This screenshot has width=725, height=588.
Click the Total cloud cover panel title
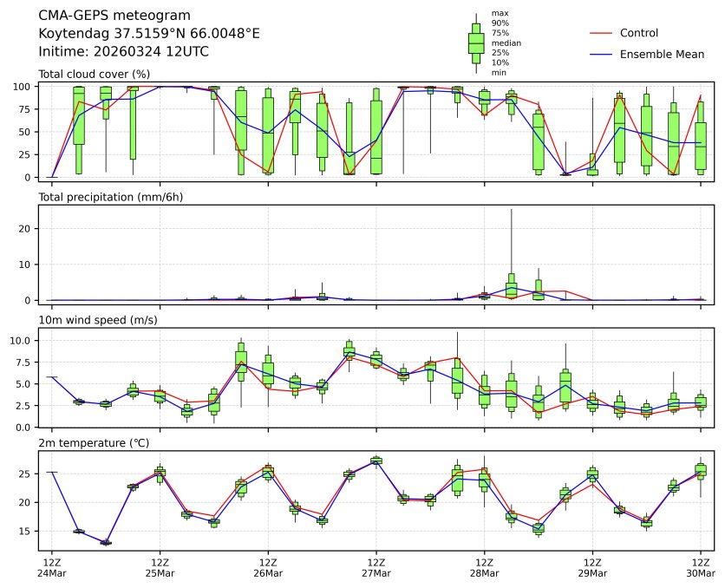pos(95,74)
